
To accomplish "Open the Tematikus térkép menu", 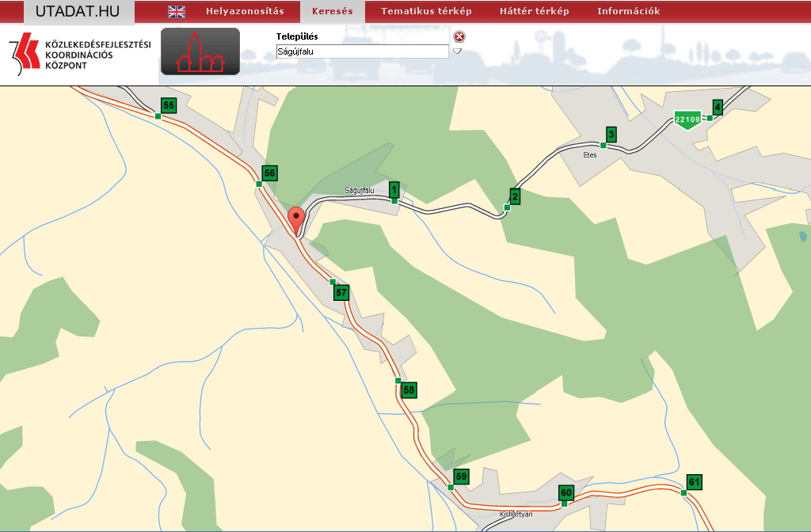I will coord(426,12).
